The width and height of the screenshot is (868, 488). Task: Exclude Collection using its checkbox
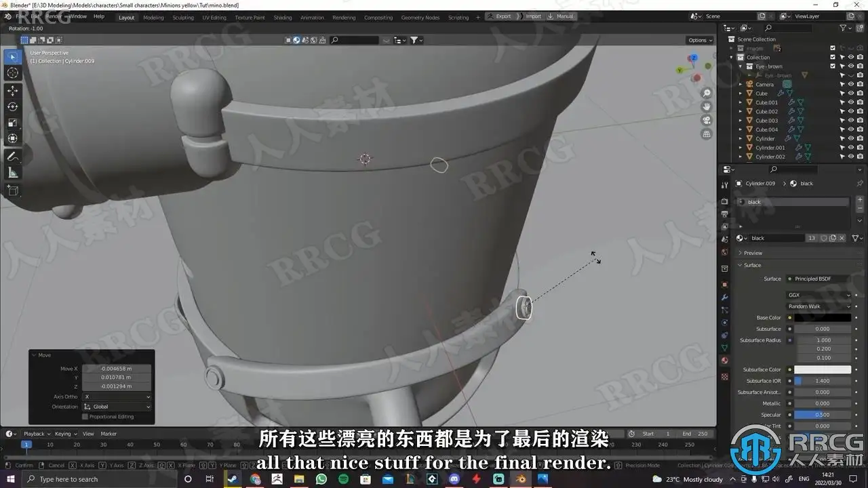point(833,57)
